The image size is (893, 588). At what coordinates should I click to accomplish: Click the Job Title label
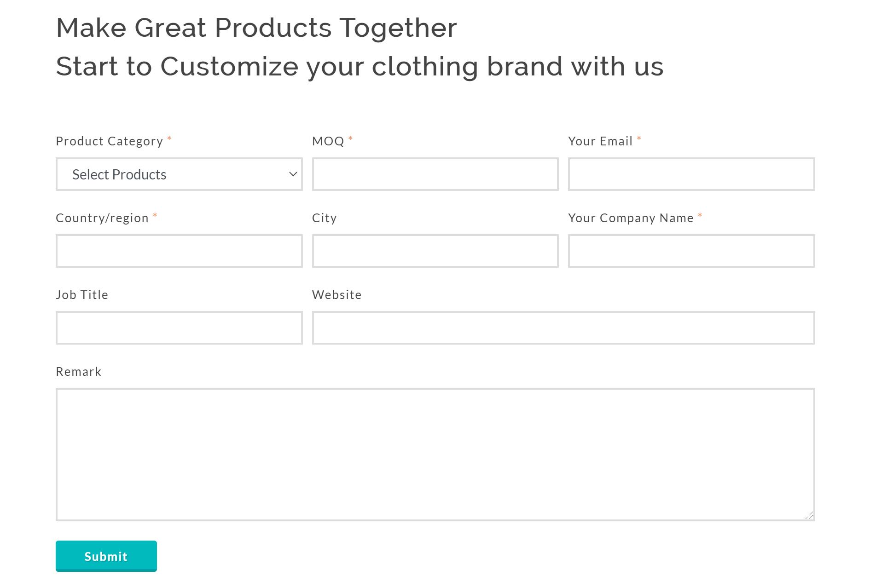pos(82,295)
